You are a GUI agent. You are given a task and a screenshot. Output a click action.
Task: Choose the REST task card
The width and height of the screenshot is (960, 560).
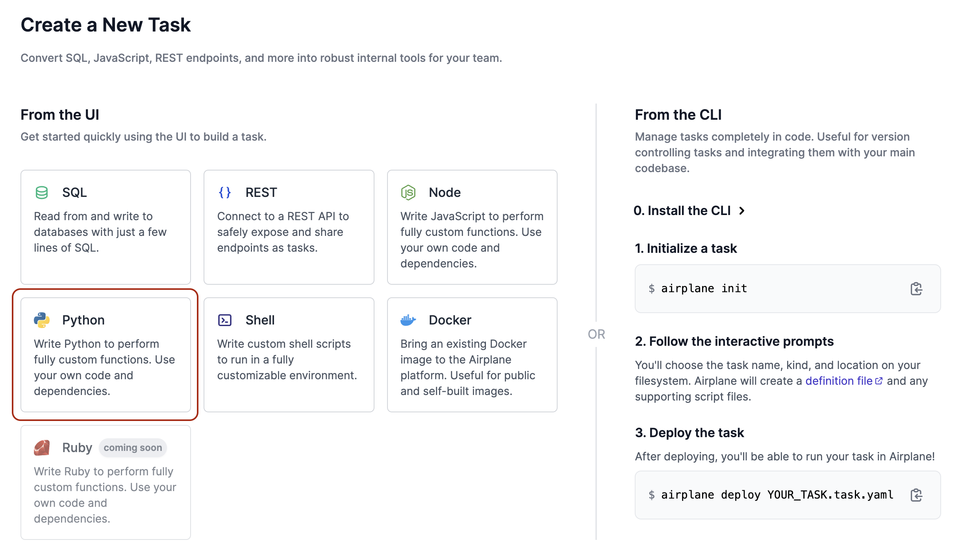289,227
